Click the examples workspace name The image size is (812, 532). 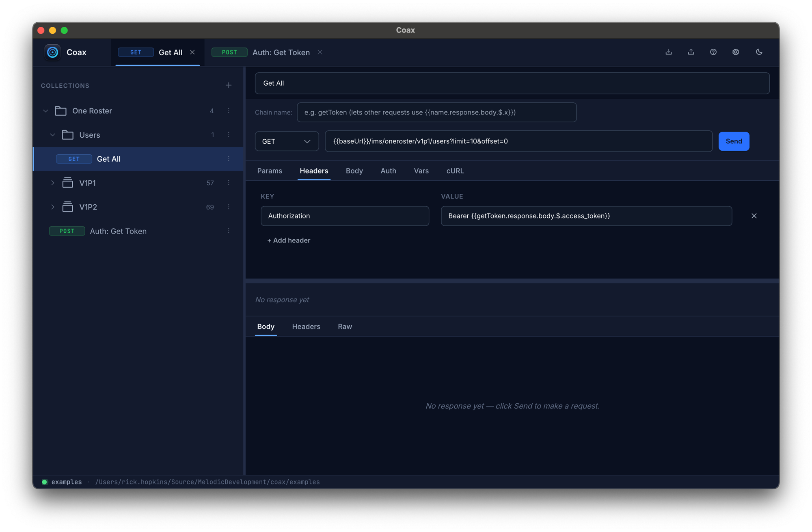pos(67,482)
